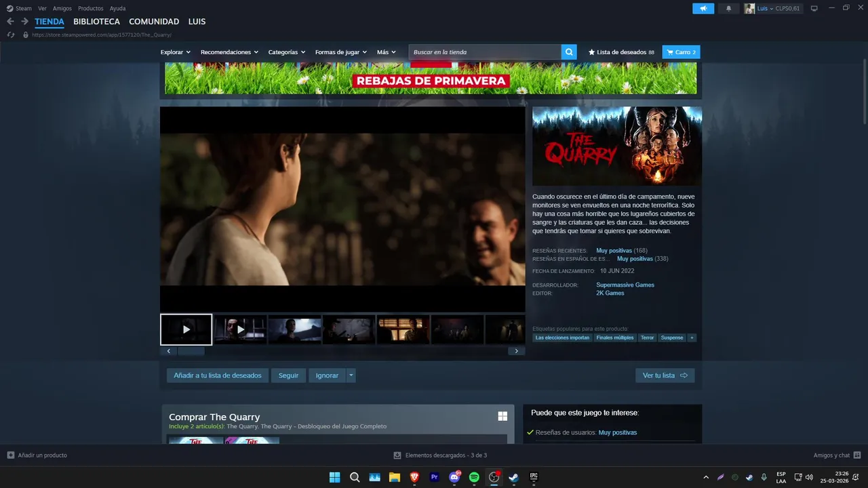Screen dimensions: 868x488
Task: Select the Terror tag
Action: (648, 338)
